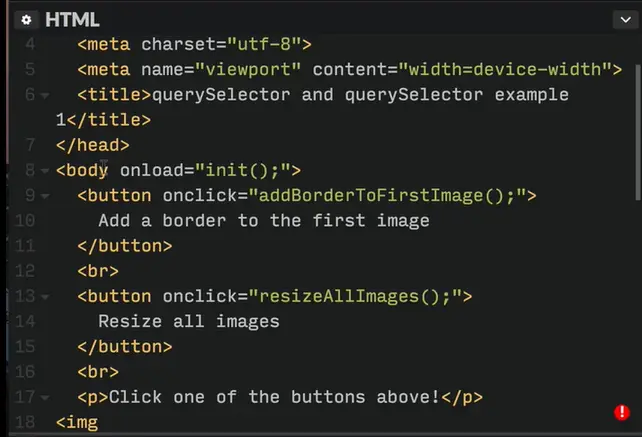Click the HTML panel title

click(x=72, y=20)
